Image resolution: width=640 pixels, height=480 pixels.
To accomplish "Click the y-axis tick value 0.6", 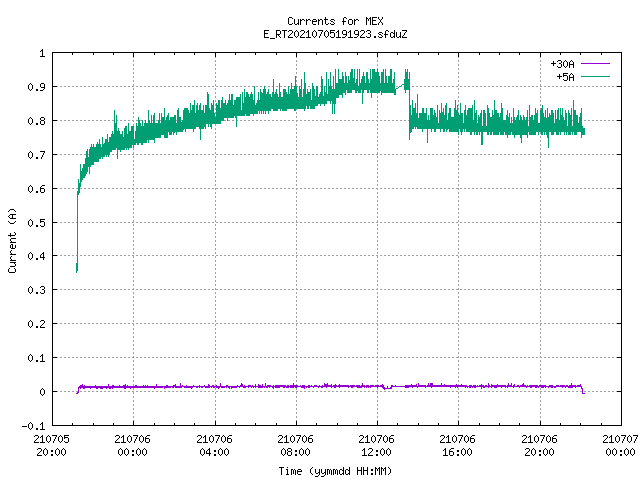I will (x=36, y=189).
